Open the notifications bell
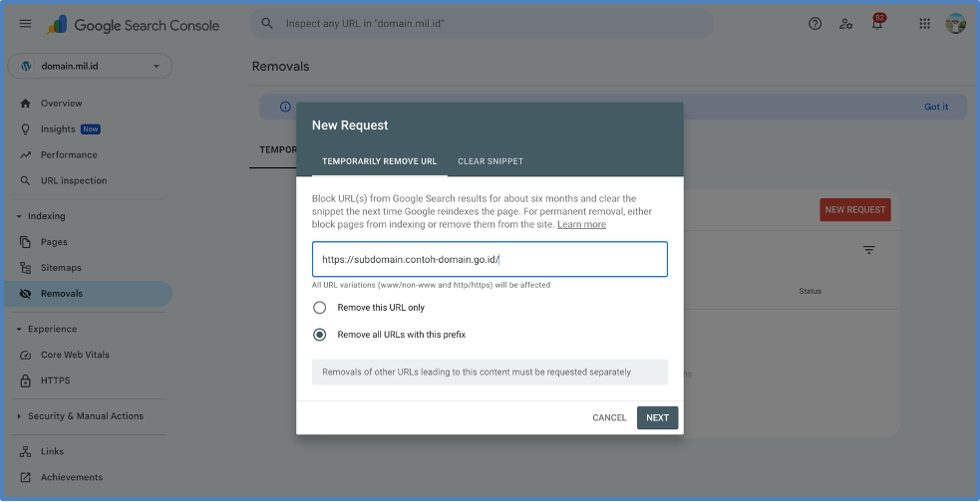The height and width of the screenshot is (502, 980). click(x=877, y=24)
